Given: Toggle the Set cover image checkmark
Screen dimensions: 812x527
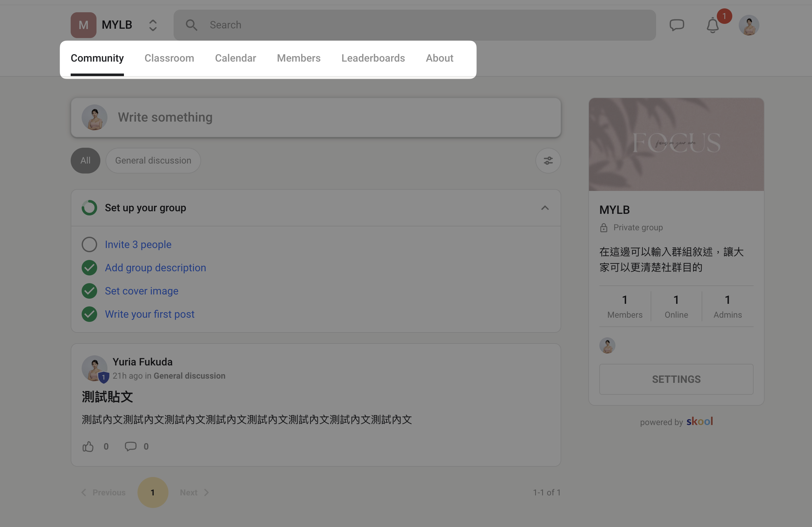Looking at the screenshot, I should [89, 291].
